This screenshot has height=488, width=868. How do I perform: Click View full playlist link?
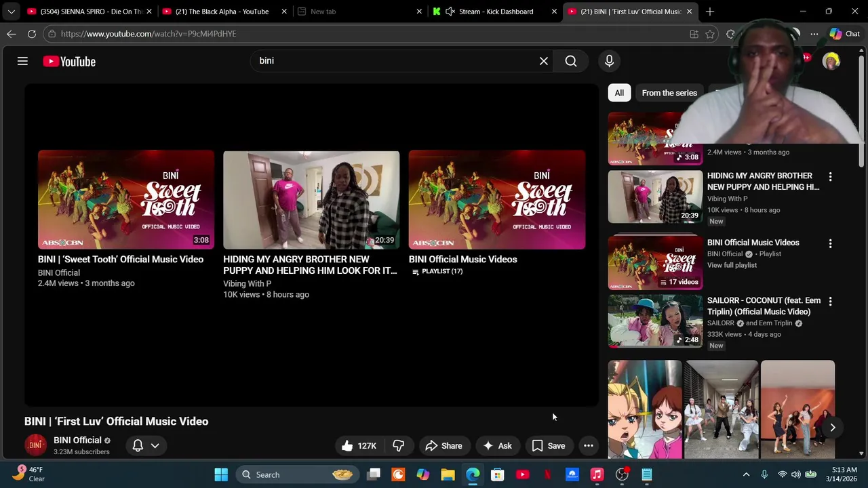pyautogui.click(x=732, y=265)
